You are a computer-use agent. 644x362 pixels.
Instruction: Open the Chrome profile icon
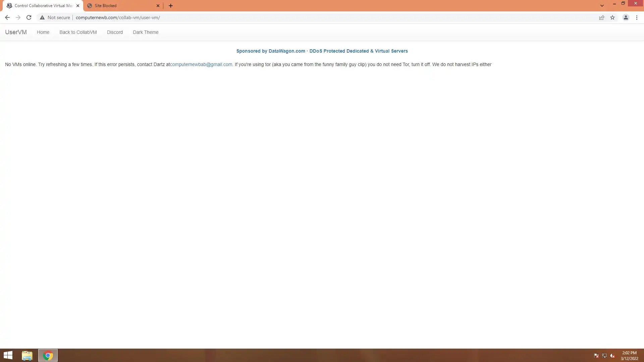pos(626,17)
